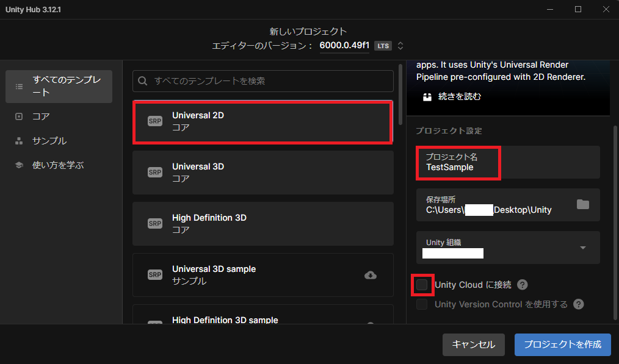Click the エディターのバージョン label
The height and width of the screenshot is (364, 619).
point(262,46)
